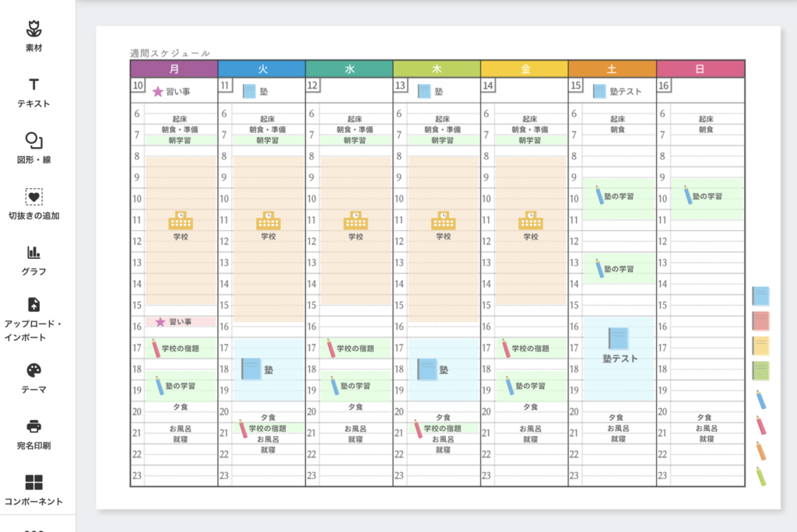This screenshot has width=797, height=532.
Task: Select the red notebook sticker beside canvas
Action: pyautogui.click(x=760, y=320)
